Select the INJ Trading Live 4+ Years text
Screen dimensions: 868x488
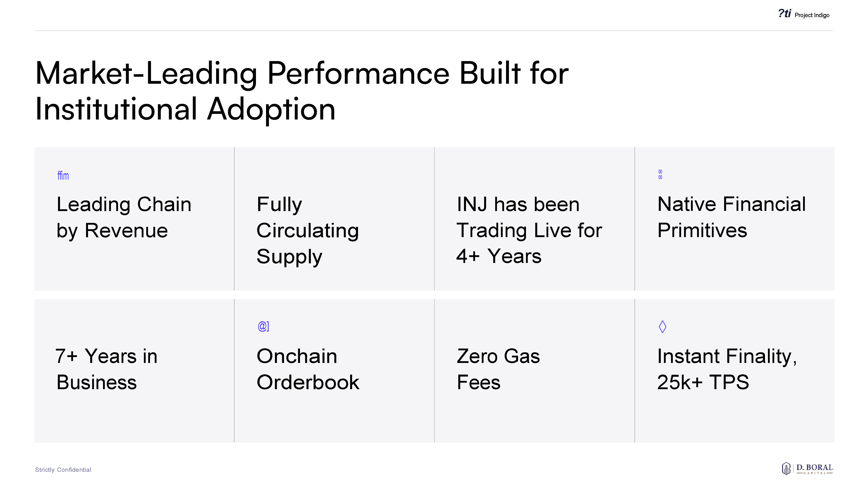point(529,230)
